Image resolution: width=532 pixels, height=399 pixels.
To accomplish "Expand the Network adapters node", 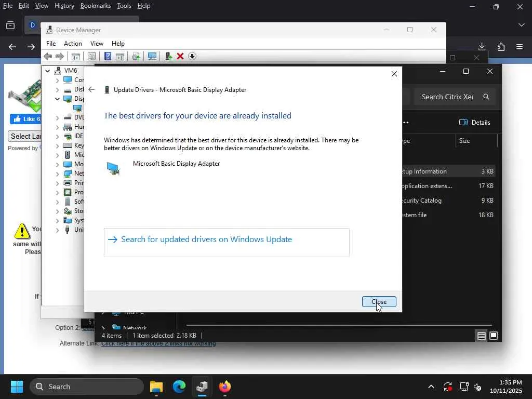I will coord(57,174).
